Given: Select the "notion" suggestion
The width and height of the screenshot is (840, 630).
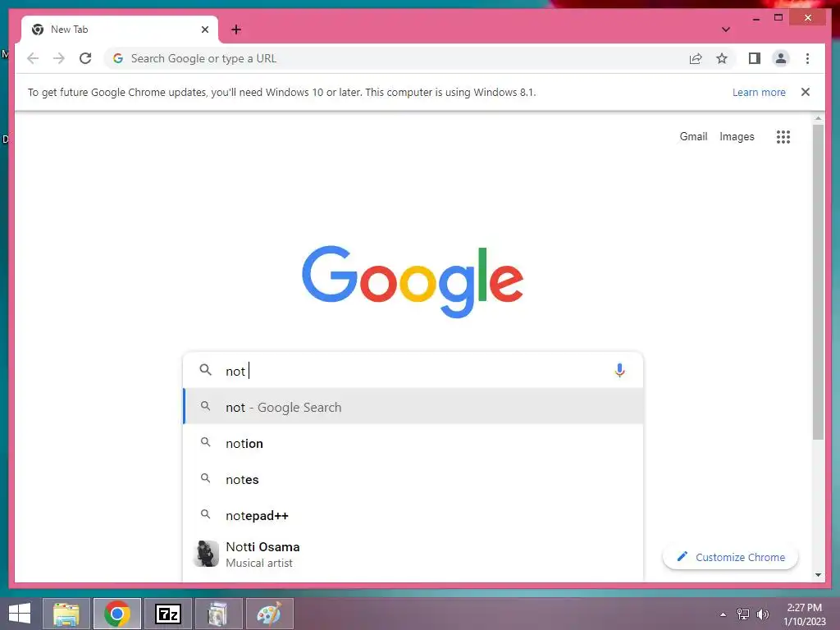Looking at the screenshot, I should [x=413, y=443].
